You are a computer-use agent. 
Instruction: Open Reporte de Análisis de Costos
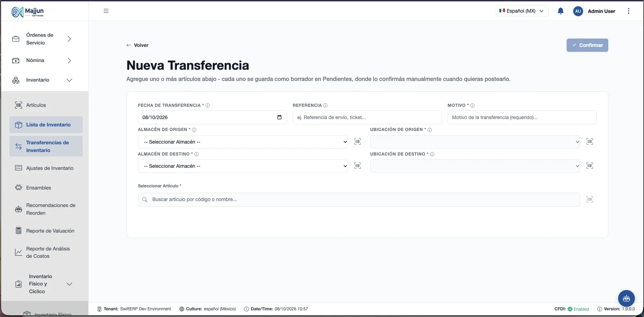(46, 253)
